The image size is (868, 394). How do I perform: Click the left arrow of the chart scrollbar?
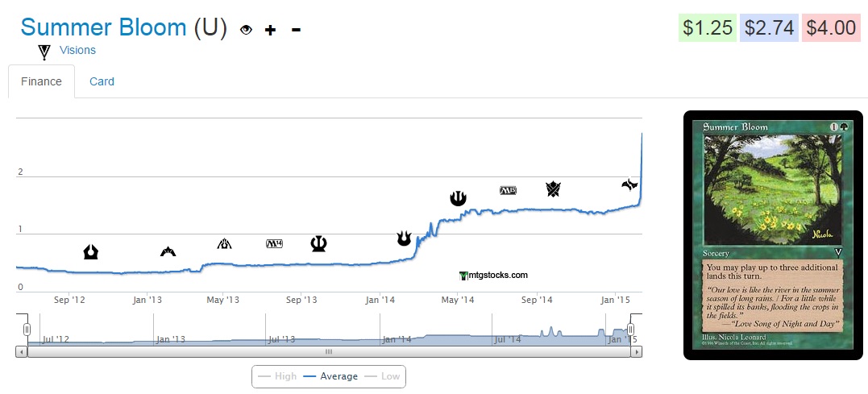tap(21, 352)
